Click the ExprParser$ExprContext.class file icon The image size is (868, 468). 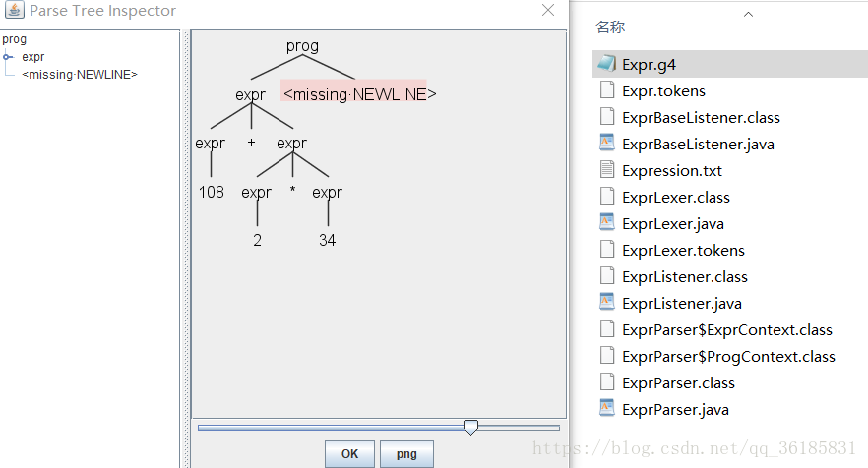coord(607,329)
